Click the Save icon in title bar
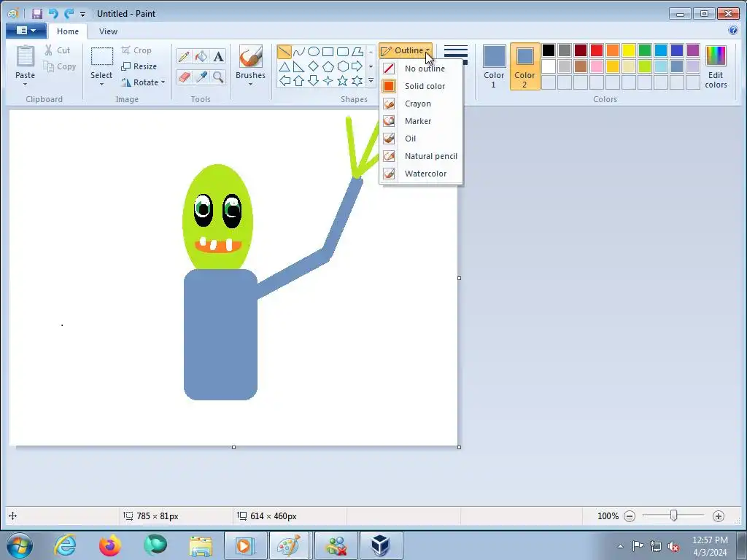The width and height of the screenshot is (747, 560). point(37,13)
